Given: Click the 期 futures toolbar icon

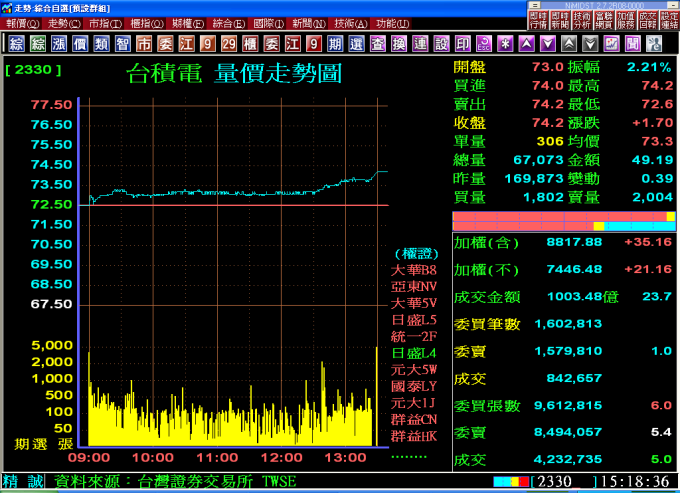Looking at the screenshot, I should pos(335,43).
